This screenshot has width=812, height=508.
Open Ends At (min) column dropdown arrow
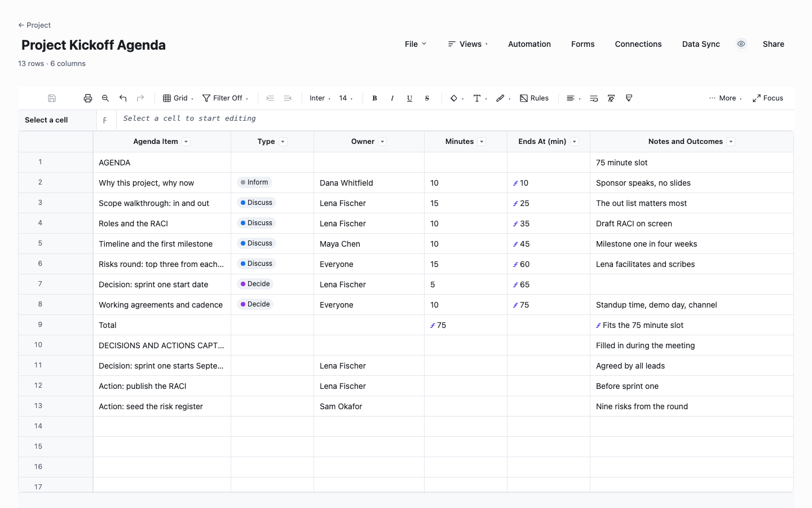[575, 142]
